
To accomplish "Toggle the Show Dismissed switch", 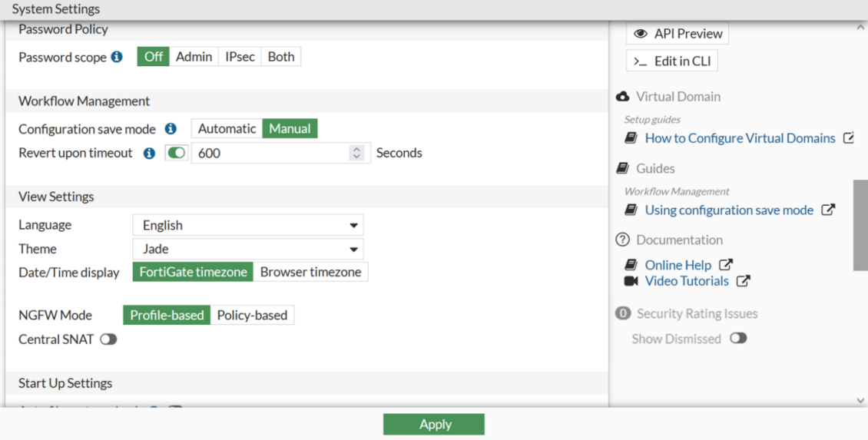I will [738, 339].
